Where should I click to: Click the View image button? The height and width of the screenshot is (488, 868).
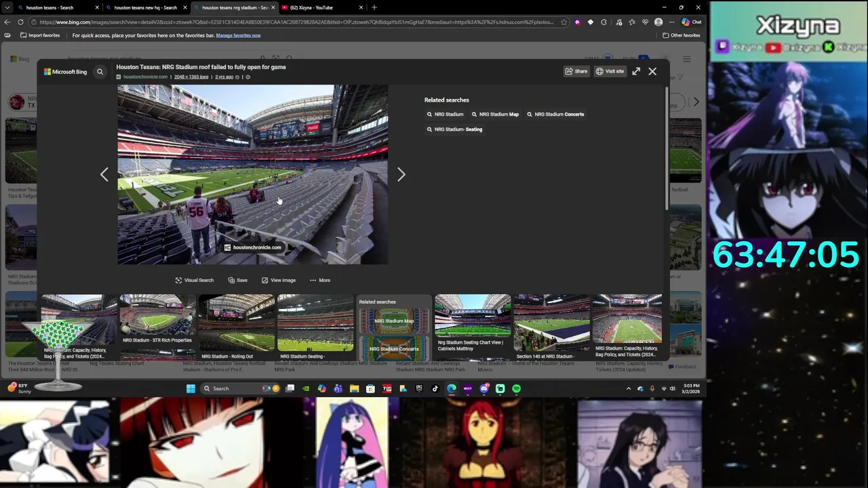(279, 280)
